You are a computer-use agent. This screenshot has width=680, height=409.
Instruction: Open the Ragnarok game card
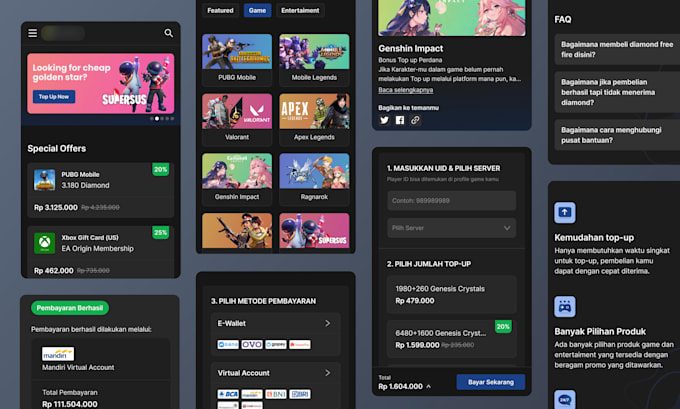pyautogui.click(x=314, y=179)
